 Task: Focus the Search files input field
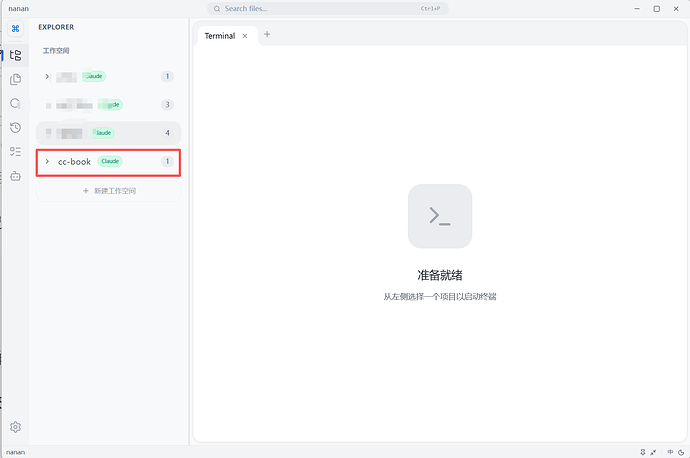click(x=328, y=9)
